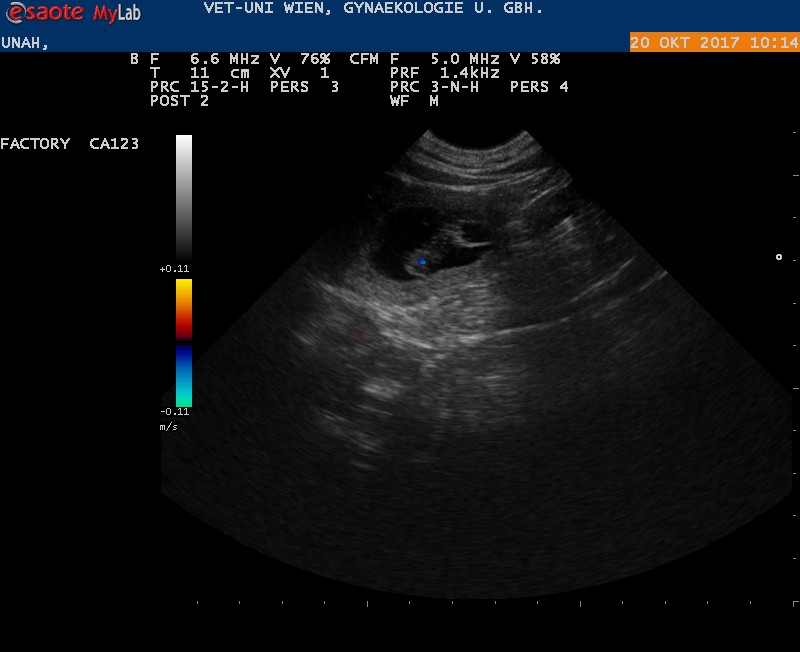Click the blue-cyan negative velocity scale
The image size is (800, 652).
[x=184, y=376]
